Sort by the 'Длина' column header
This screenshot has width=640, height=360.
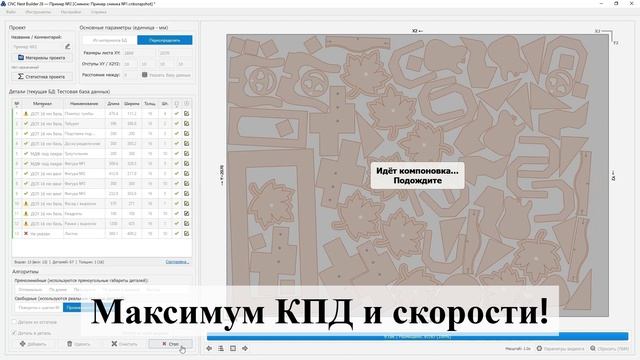pyautogui.click(x=113, y=104)
